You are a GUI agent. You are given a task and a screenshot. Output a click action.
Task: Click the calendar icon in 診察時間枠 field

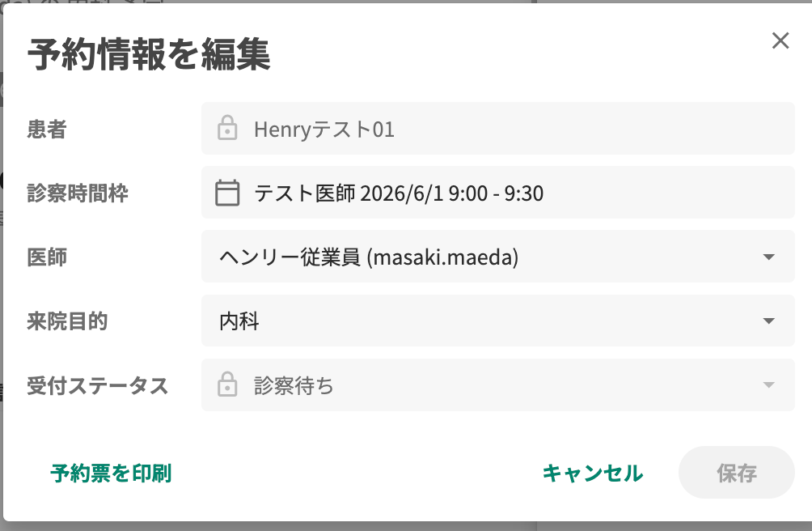point(227,193)
